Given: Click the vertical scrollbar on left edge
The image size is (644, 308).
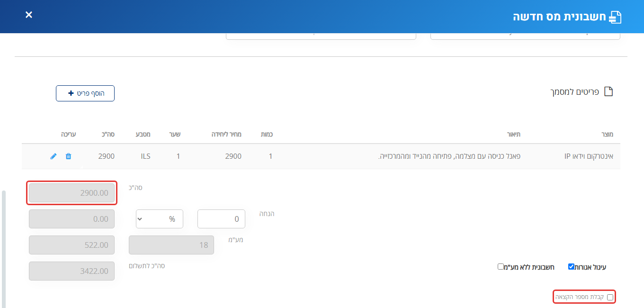Looking at the screenshot, I should (4, 249).
